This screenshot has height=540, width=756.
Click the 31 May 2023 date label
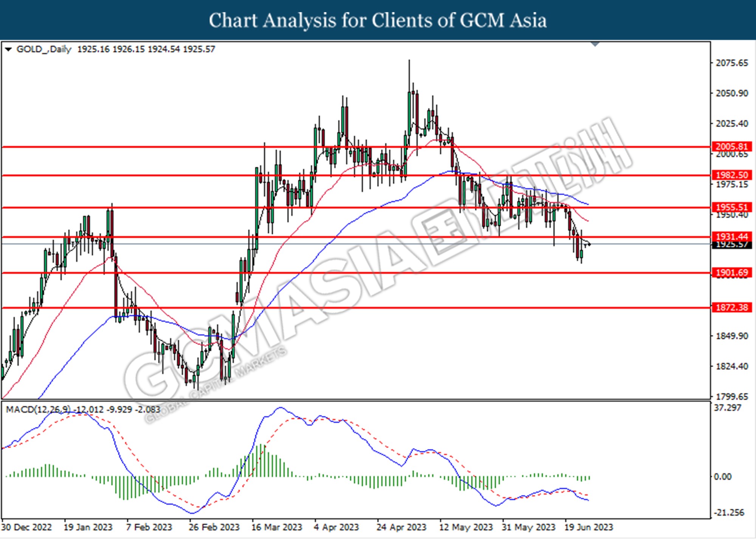528,527
